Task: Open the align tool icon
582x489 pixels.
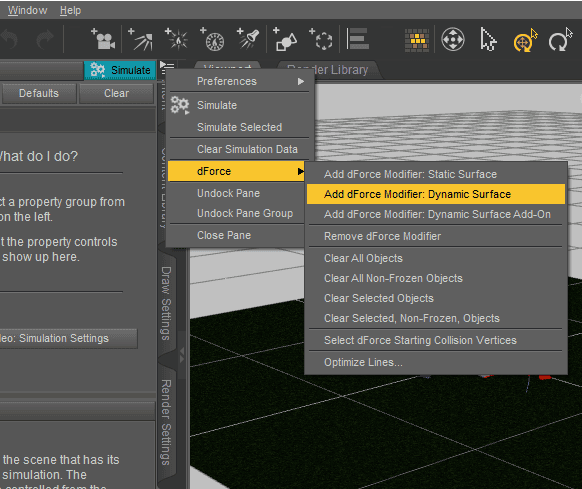Action: coord(357,39)
